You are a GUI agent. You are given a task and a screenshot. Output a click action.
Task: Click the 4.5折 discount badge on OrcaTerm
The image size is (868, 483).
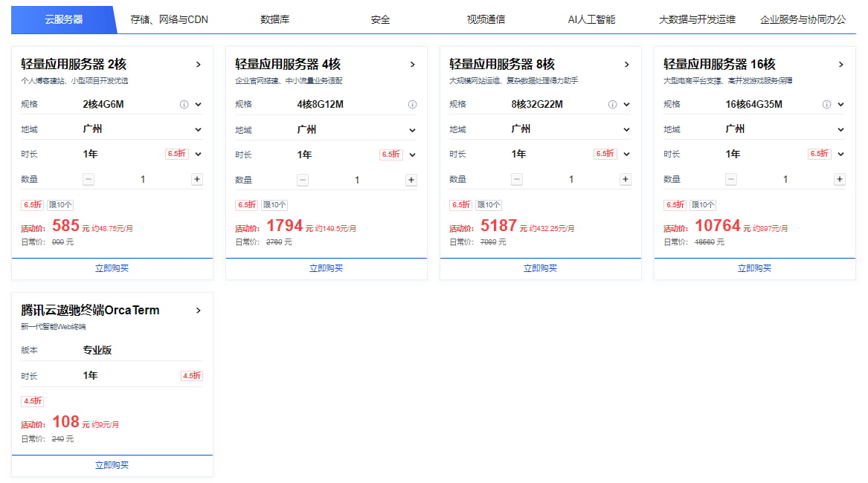tap(32, 401)
